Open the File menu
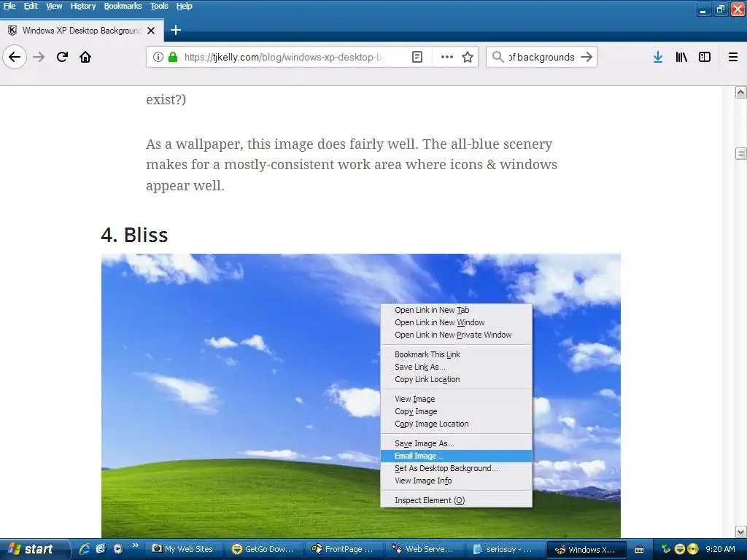Image resolution: width=747 pixels, height=560 pixels. tap(9, 6)
